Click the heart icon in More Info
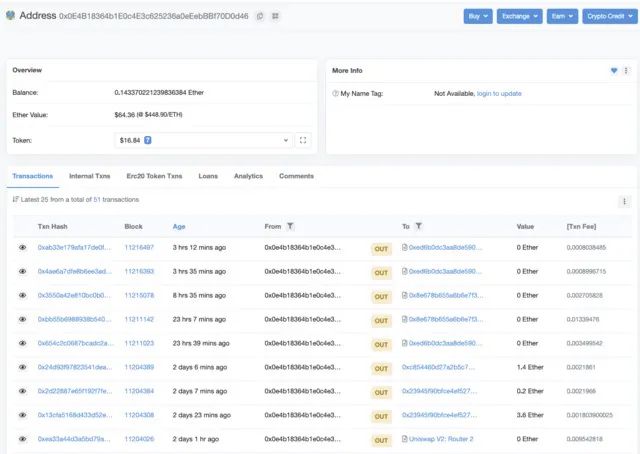The width and height of the screenshot is (640, 454). click(x=614, y=71)
